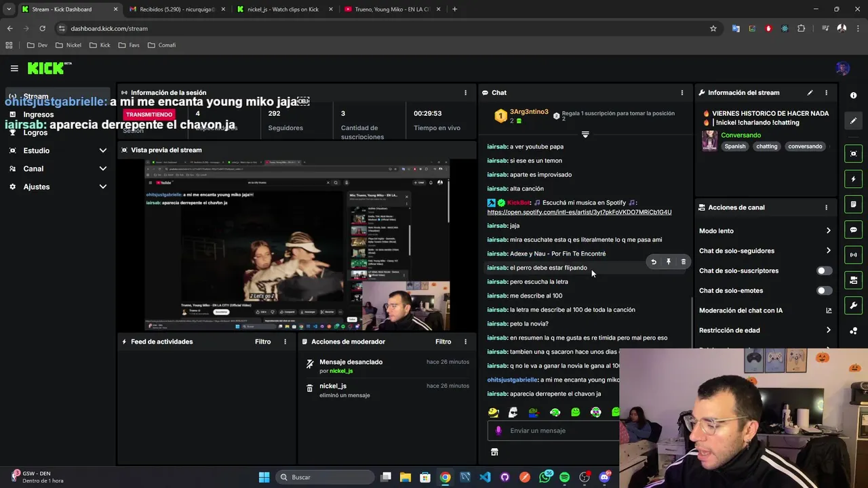Image resolution: width=868 pixels, height=488 pixels.
Task: Click the info icon in right sidebar
Action: point(854,96)
